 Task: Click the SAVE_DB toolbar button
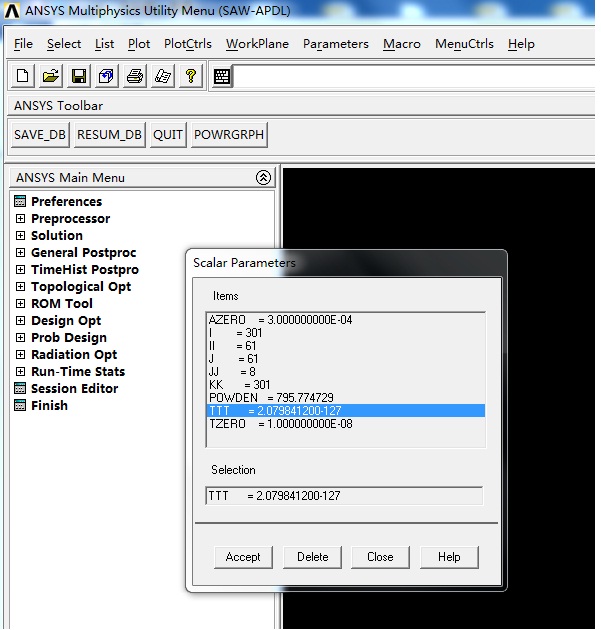[x=40, y=135]
